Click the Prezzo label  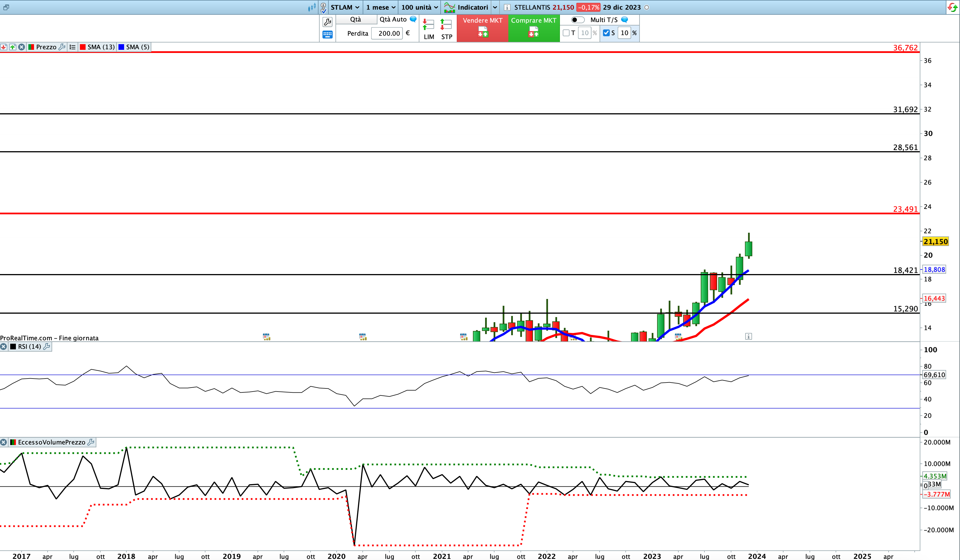[x=46, y=47]
